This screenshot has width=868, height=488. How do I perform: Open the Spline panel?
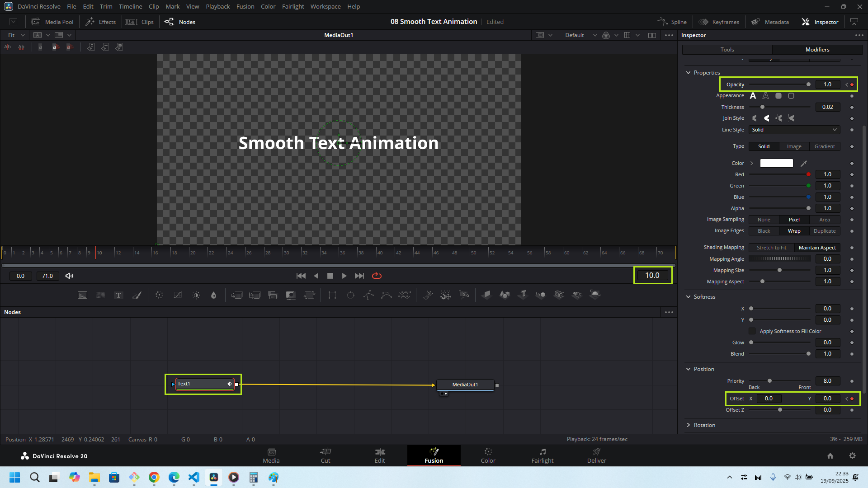click(x=673, y=22)
